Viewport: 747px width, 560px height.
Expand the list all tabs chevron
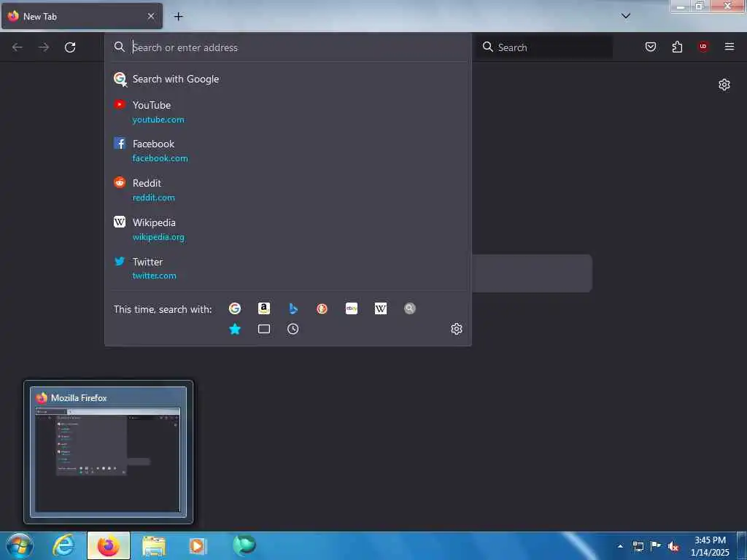pos(626,16)
